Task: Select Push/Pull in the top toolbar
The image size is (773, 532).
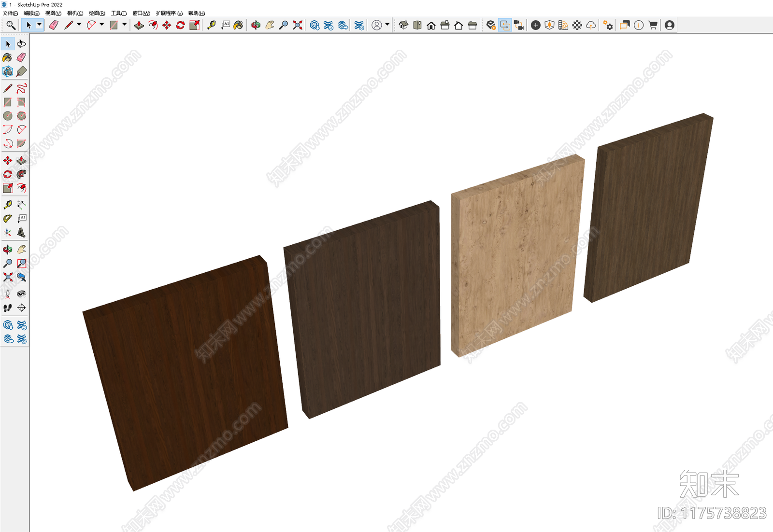Action: [x=139, y=25]
